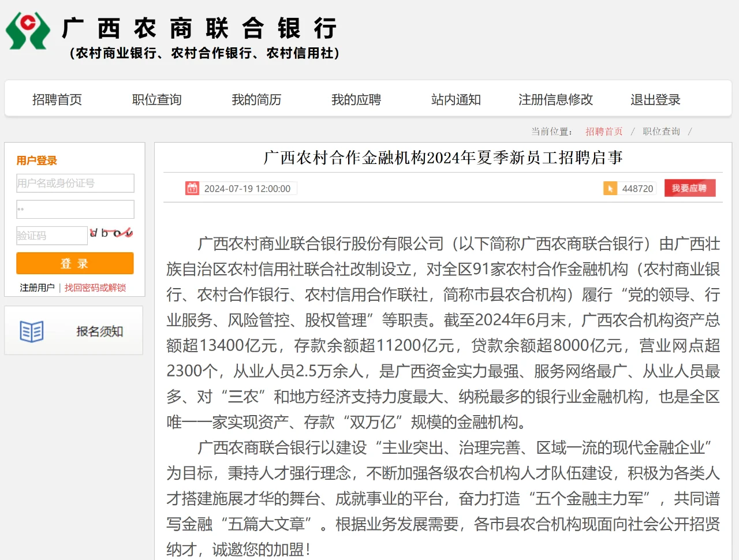Open the 注册用户 link
The image size is (739, 560).
pyautogui.click(x=37, y=288)
